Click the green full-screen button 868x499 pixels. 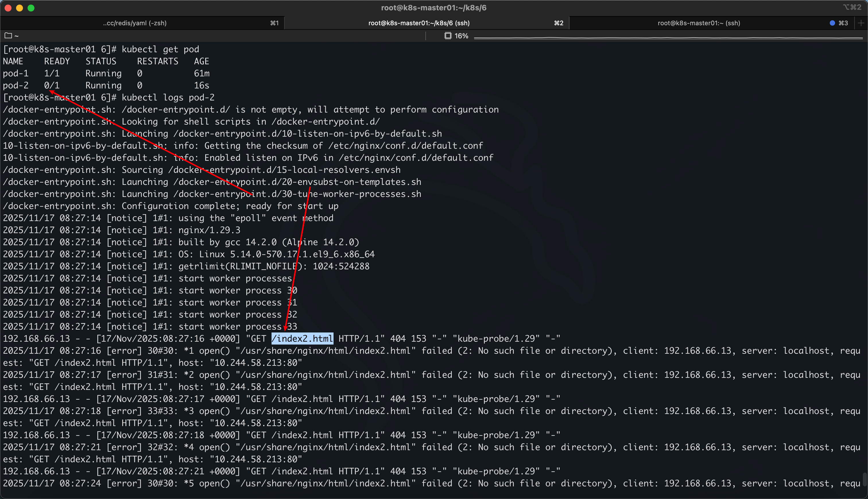31,8
